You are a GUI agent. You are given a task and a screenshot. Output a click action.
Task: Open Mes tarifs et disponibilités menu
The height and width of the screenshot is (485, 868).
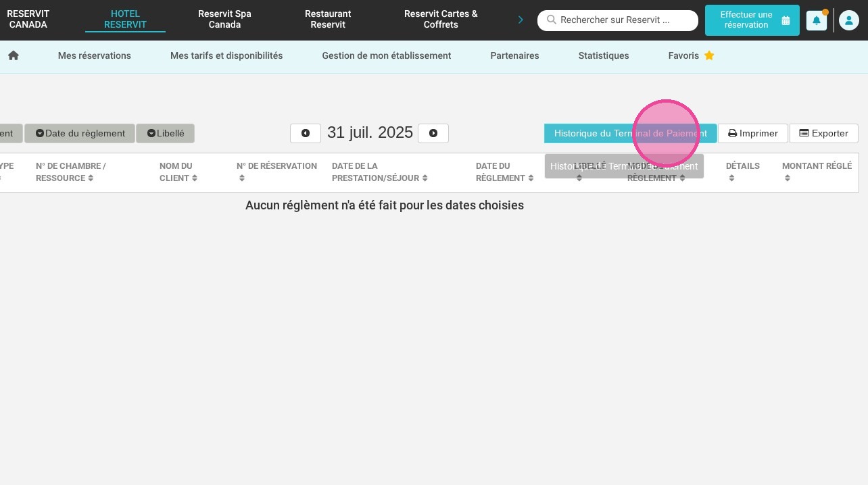pos(226,55)
